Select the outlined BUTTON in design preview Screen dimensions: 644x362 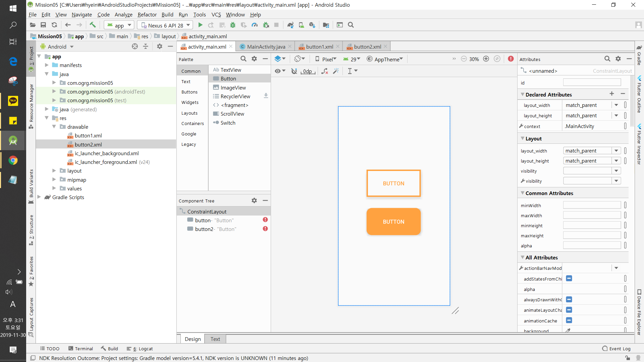393,183
